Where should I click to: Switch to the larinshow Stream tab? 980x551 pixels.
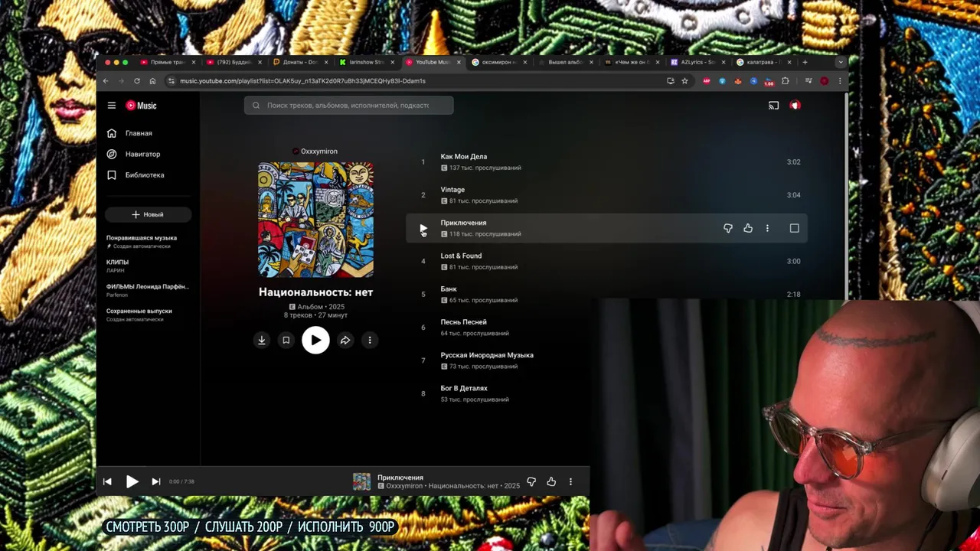(x=367, y=62)
